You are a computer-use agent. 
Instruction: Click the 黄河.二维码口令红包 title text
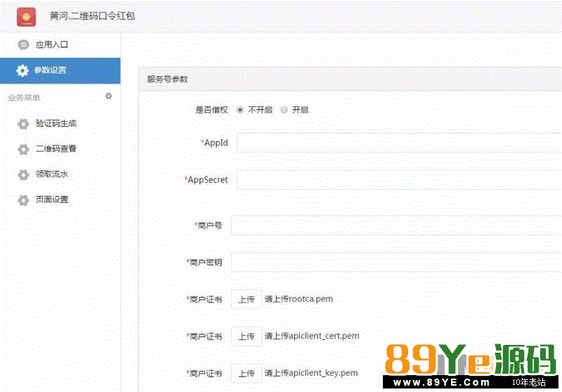coord(92,16)
